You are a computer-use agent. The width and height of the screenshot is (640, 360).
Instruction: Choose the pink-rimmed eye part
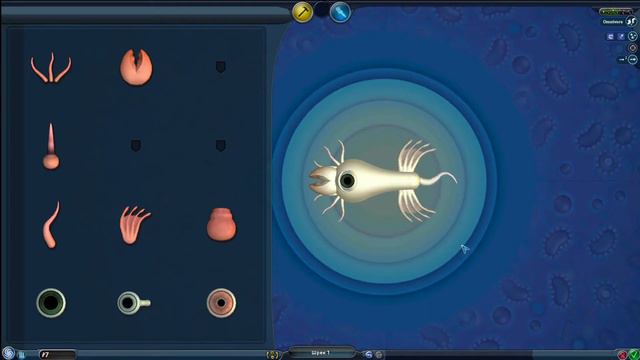click(x=221, y=303)
